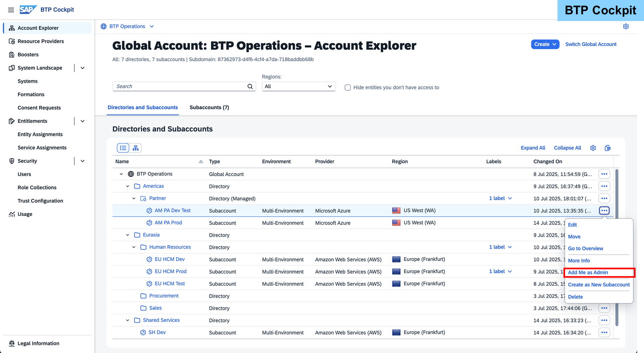Open Usage in sidebar
This screenshot has height=353, width=644.
point(25,214)
